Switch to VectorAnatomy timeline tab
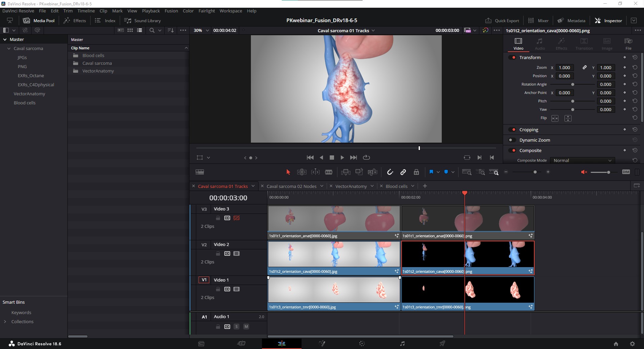The image size is (644, 349). (x=351, y=186)
